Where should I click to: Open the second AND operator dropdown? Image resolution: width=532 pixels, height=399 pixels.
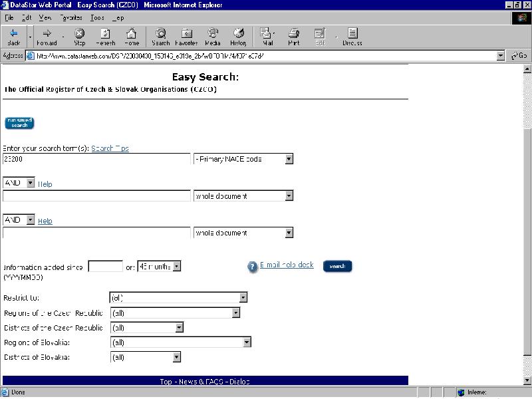30,220
